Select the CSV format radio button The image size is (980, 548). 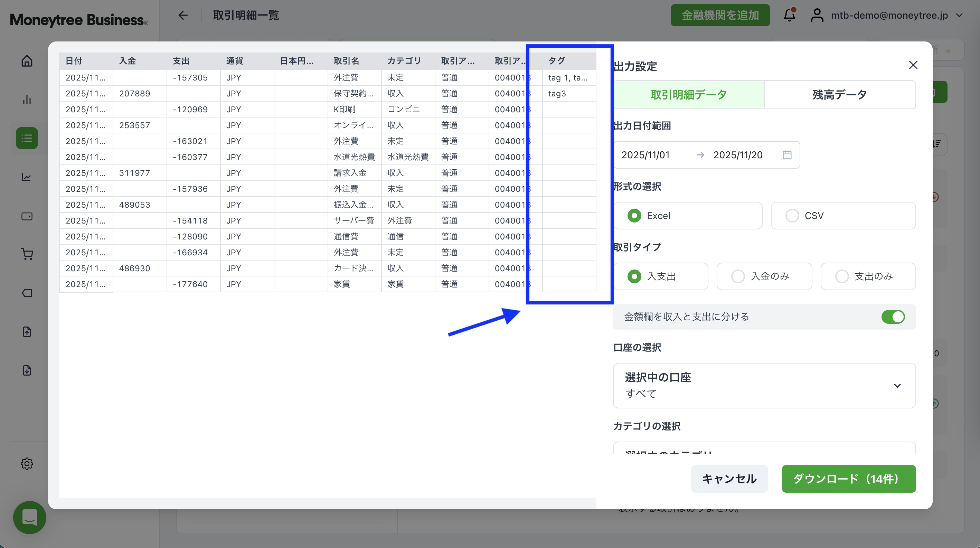coord(792,216)
